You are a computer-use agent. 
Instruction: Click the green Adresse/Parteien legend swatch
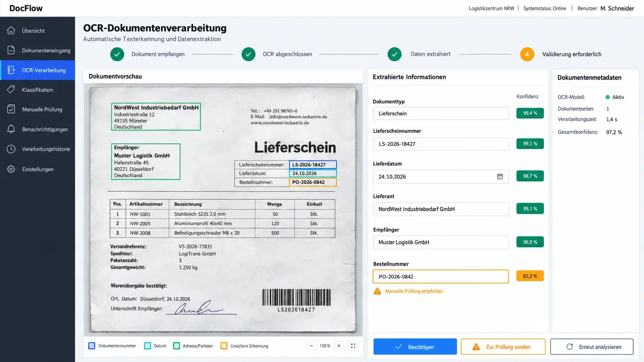(176, 346)
